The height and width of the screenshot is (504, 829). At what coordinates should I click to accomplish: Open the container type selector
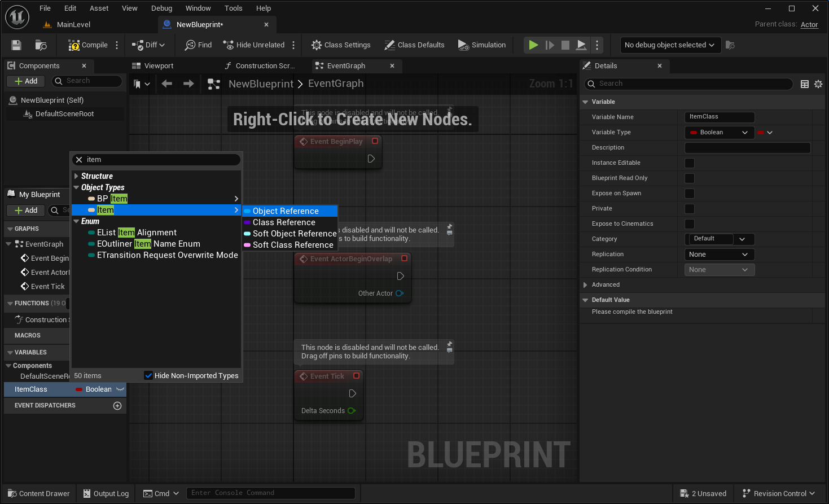point(765,133)
